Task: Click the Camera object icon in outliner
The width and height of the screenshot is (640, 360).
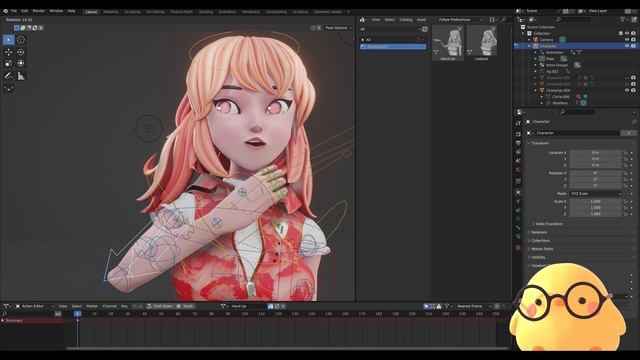Action: [536, 40]
